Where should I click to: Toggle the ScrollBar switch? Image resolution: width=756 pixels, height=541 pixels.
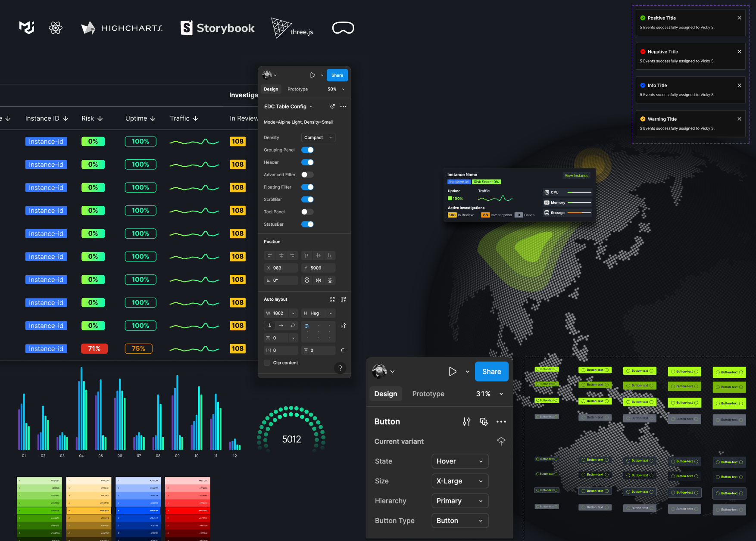(x=307, y=199)
